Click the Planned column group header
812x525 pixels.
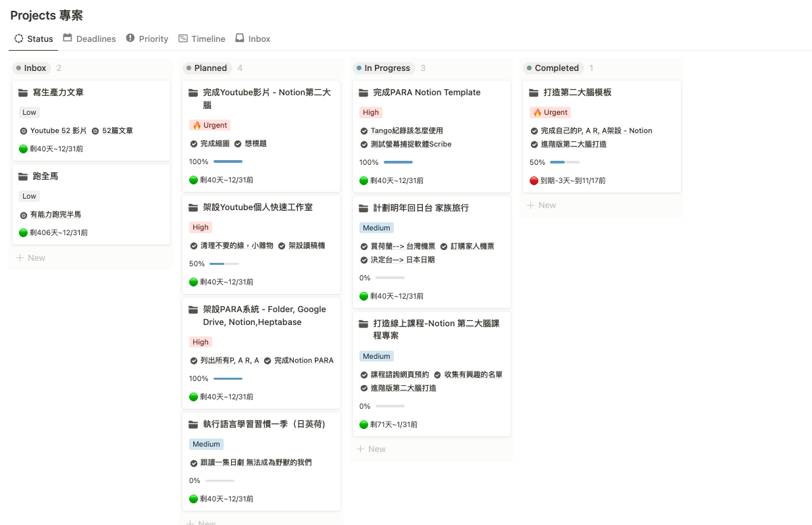point(210,68)
